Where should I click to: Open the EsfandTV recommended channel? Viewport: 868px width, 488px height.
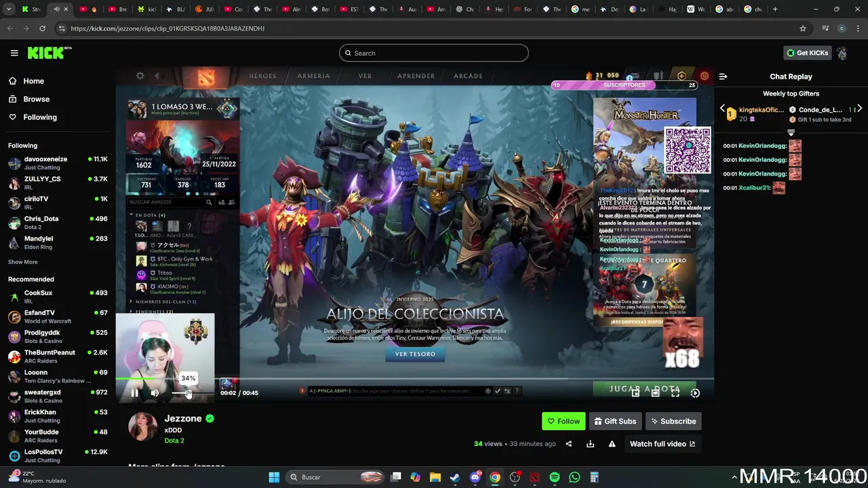coord(58,317)
